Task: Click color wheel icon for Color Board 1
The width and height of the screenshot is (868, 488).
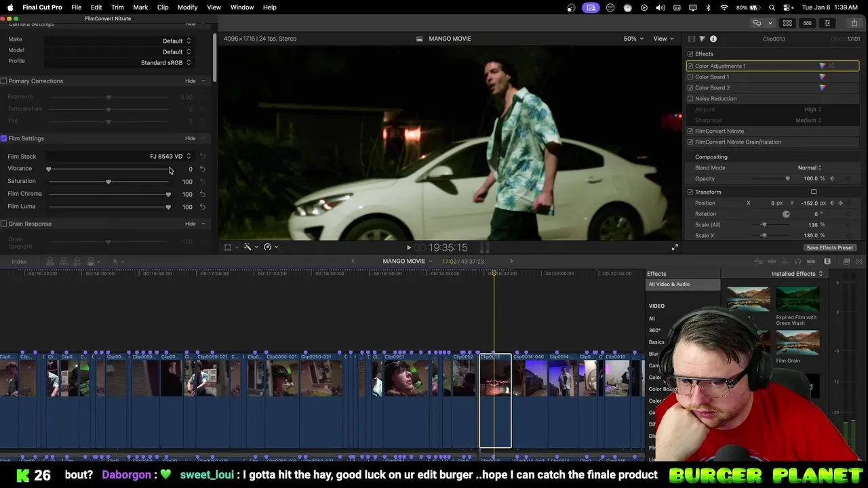Action: click(823, 77)
